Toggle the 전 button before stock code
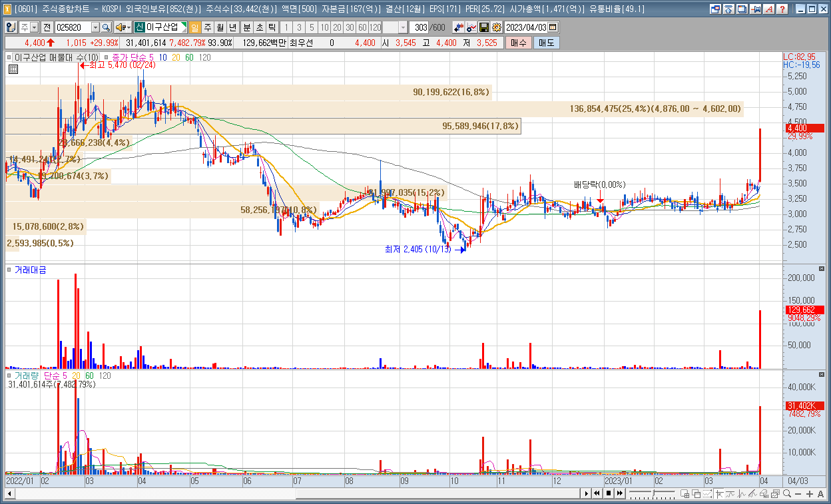Screen dimensions: 831x504 tap(47, 27)
